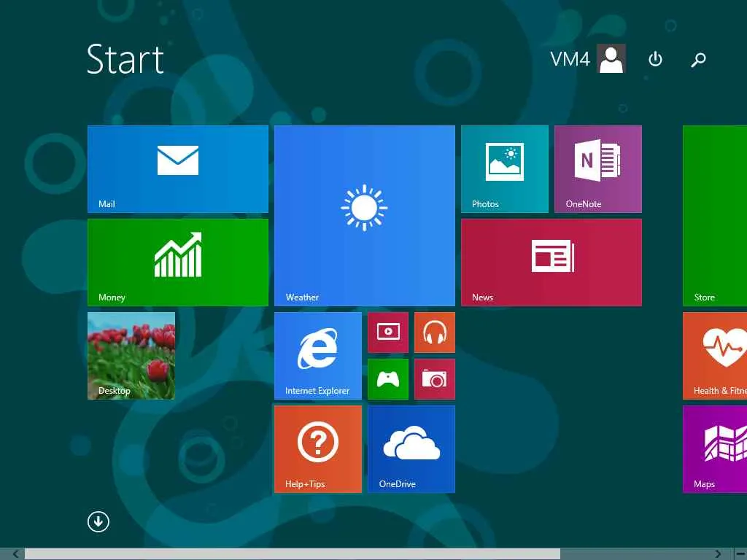Launch the OneDrive tile
The width and height of the screenshot is (747, 560).
(x=411, y=449)
